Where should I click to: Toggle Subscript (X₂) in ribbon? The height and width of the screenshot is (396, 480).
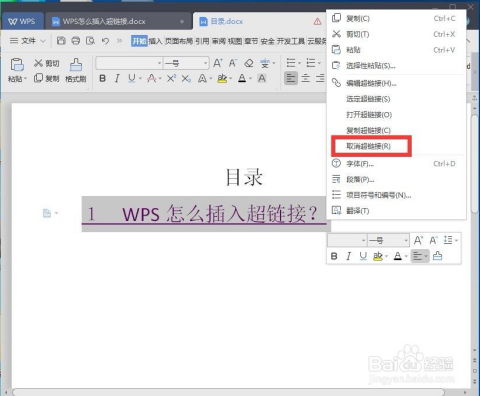(x=186, y=78)
